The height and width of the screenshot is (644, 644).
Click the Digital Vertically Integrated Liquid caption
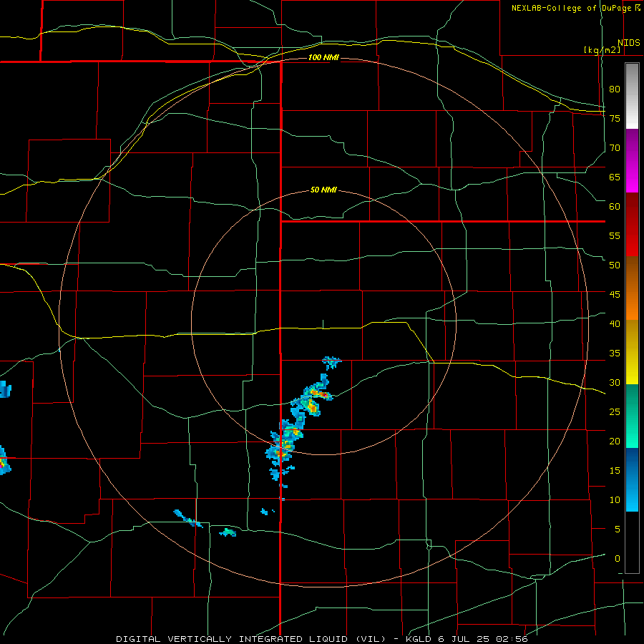tap(250, 639)
